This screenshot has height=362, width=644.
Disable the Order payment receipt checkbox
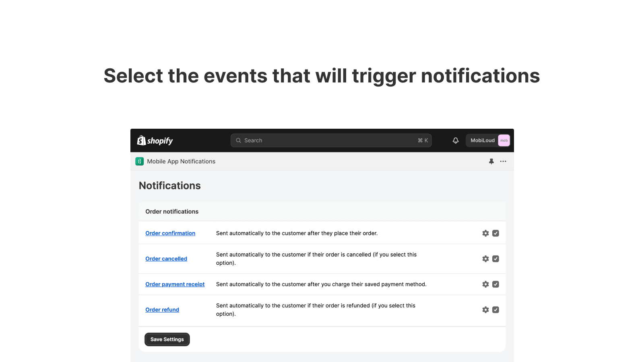point(496,284)
